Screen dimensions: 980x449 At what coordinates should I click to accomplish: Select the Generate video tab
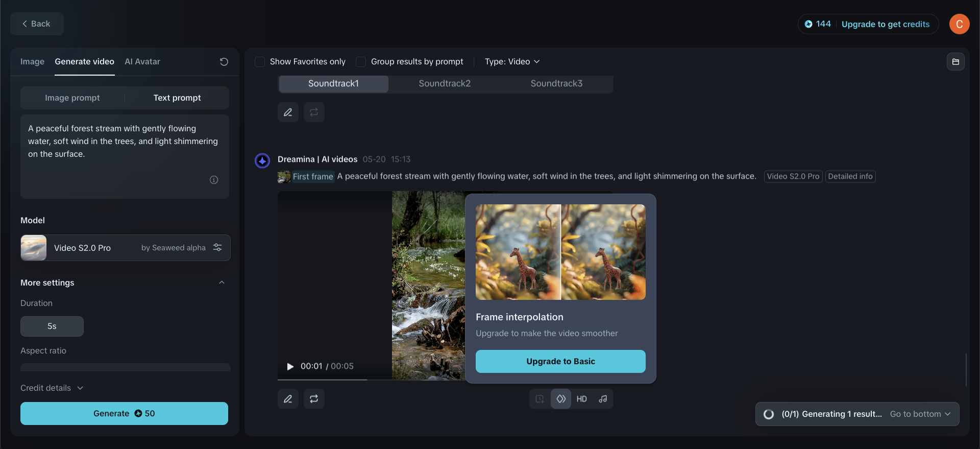85,62
